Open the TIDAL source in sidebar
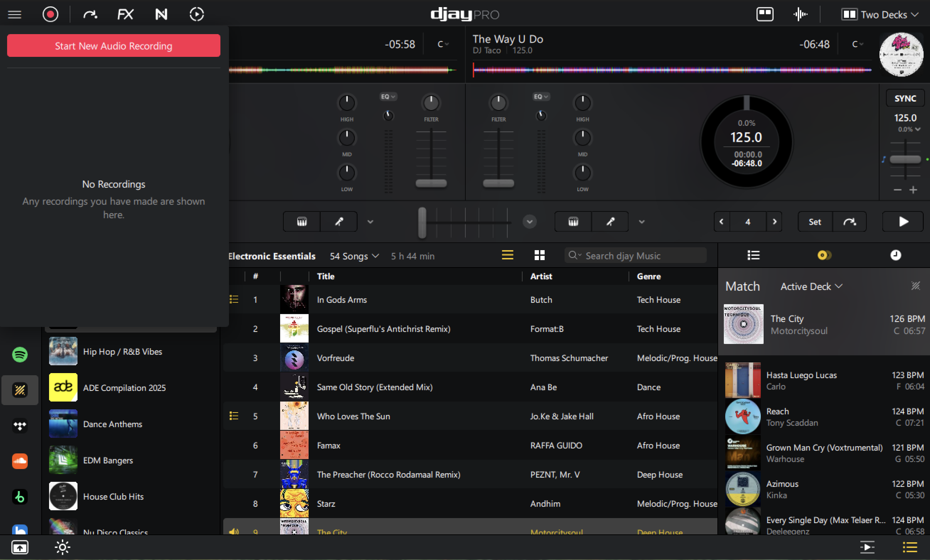The width and height of the screenshot is (930, 560). [20, 426]
